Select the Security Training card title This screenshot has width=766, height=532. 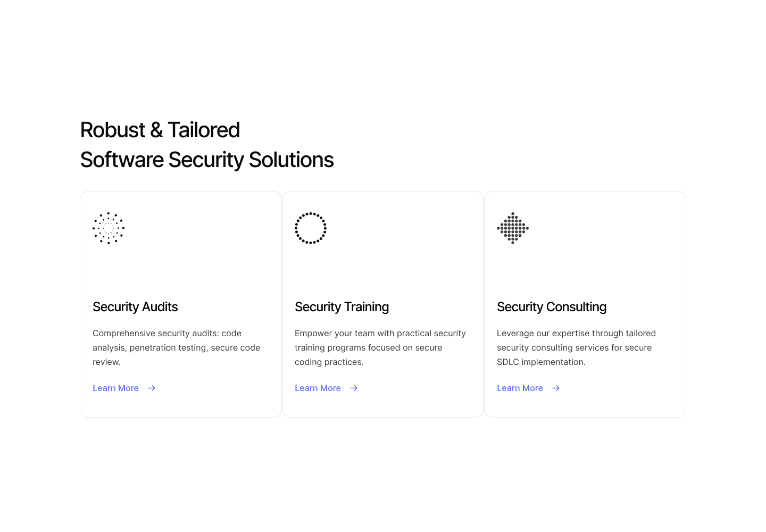(342, 307)
